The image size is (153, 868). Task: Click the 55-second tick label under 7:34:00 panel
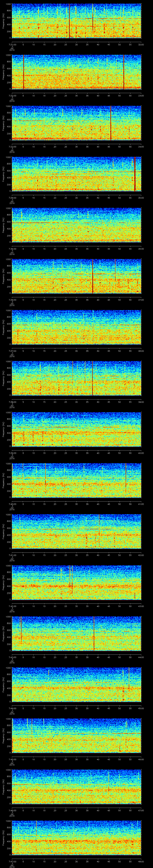(130, 198)
